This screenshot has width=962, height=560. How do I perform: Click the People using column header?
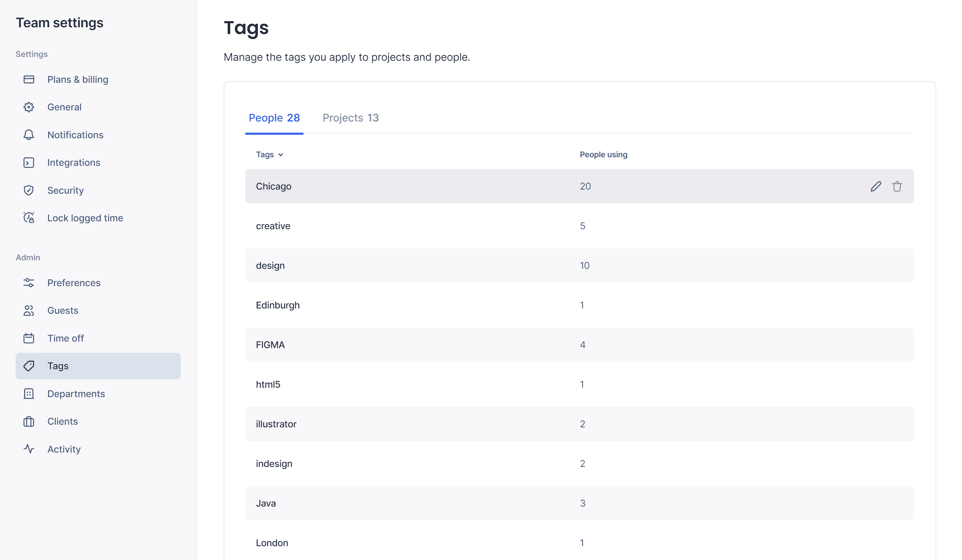603,155
